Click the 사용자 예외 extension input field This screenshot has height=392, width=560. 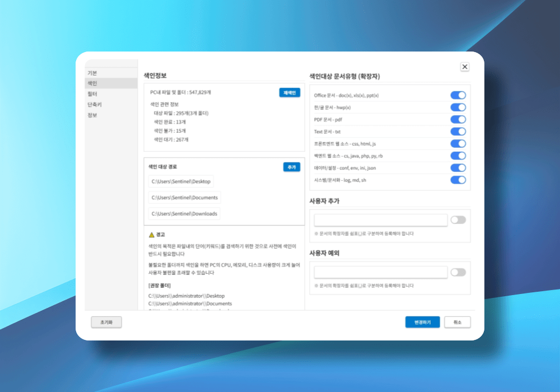click(x=381, y=272)
